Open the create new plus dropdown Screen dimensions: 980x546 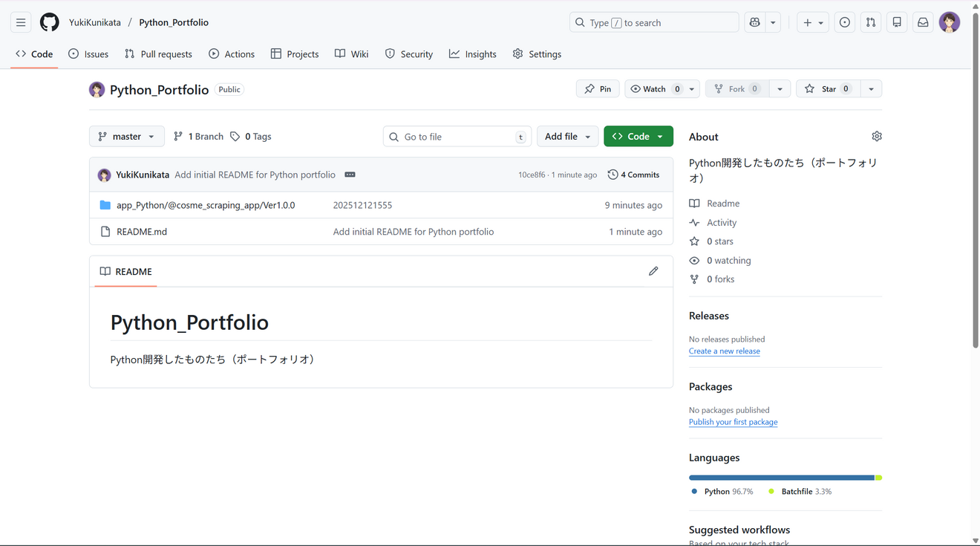click(x=813, y=22)
